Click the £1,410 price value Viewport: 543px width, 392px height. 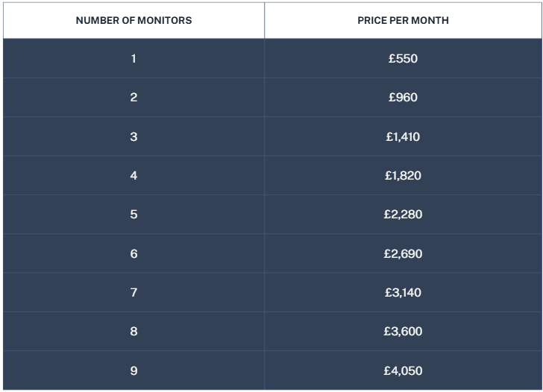403,136
